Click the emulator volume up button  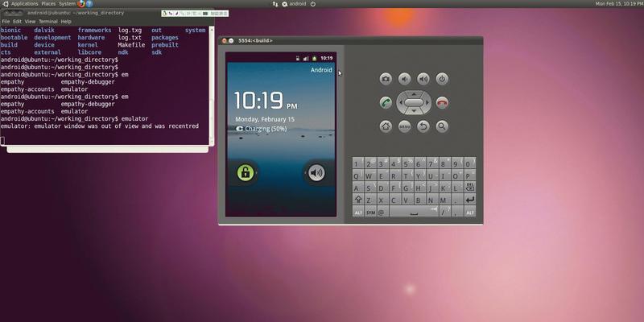point(423,79)
